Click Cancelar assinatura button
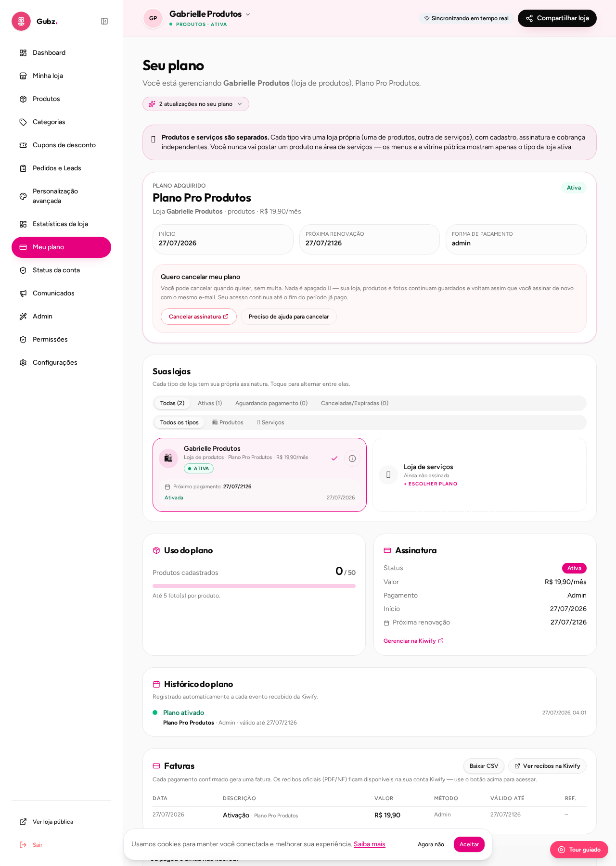The width and height of the screenshot is (616, 866). tap(199, 317)
